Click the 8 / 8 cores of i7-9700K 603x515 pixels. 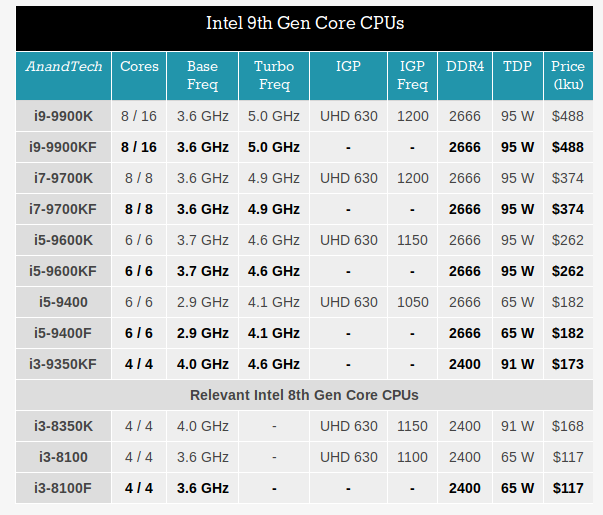[139, 178]
